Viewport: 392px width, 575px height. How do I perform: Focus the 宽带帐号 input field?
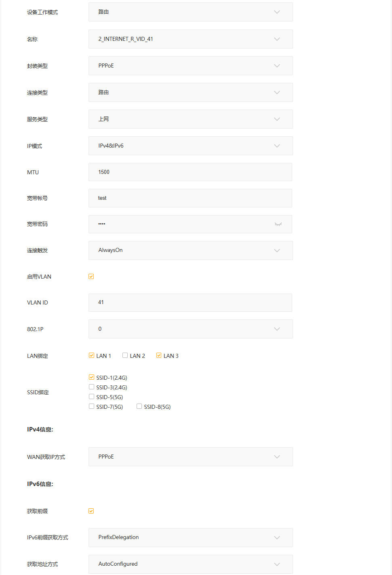click(190, 198)
